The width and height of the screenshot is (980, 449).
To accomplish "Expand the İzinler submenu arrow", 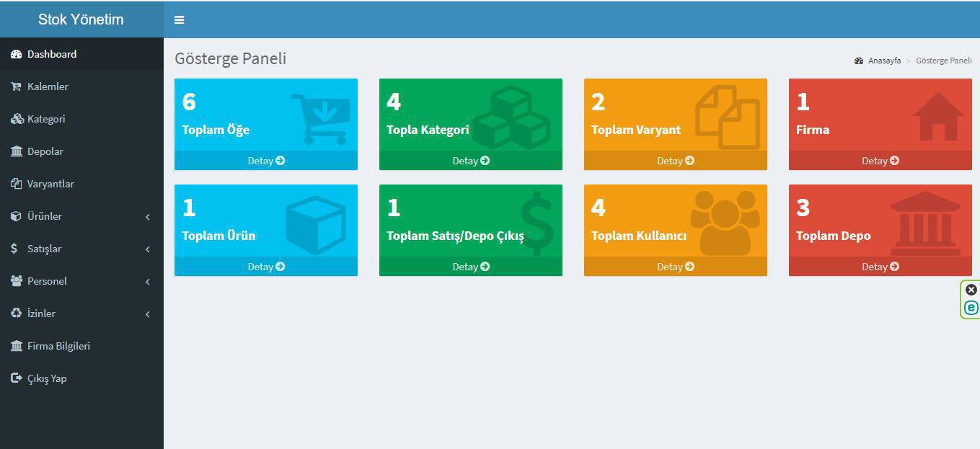I will click(147, 314).
